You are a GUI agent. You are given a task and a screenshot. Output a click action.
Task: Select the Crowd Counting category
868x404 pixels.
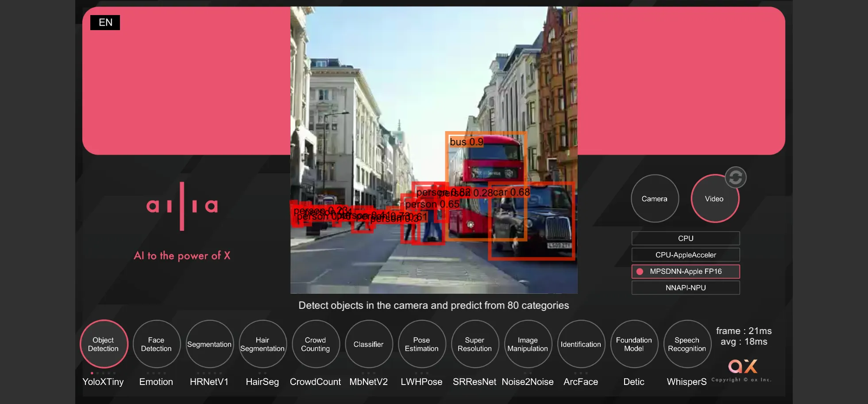(316, 344)
